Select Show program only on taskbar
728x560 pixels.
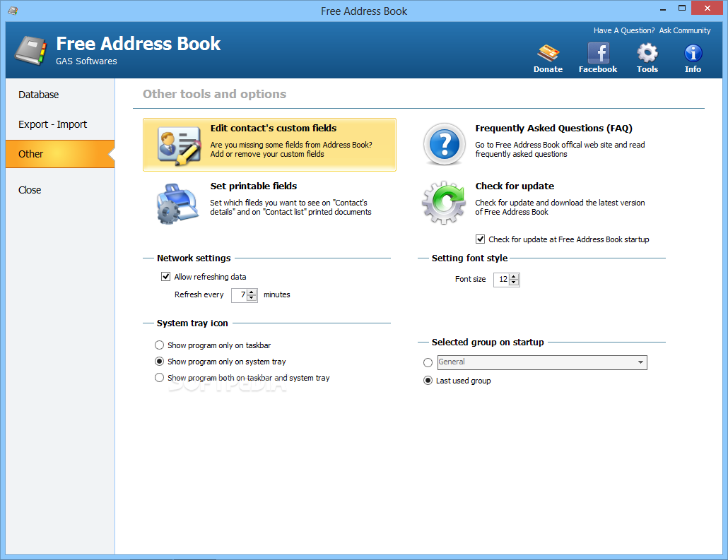pyautogui.click(x=159, y=345)
